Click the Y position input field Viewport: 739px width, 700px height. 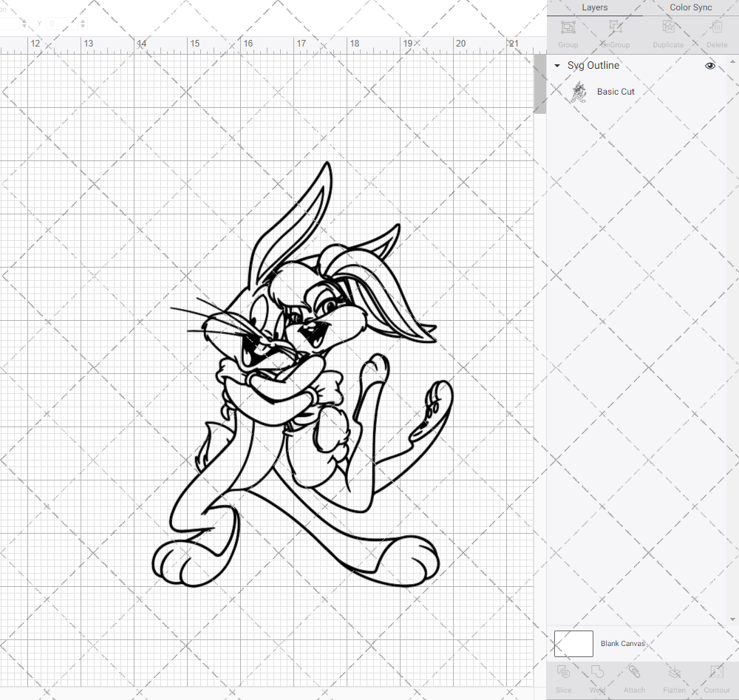pos(62,23)
